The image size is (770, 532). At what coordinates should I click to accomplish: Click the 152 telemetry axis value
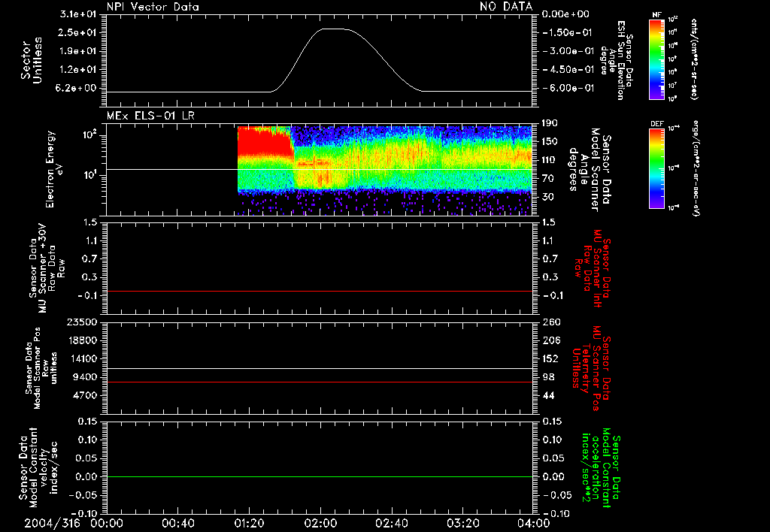[x=550, y=358]
